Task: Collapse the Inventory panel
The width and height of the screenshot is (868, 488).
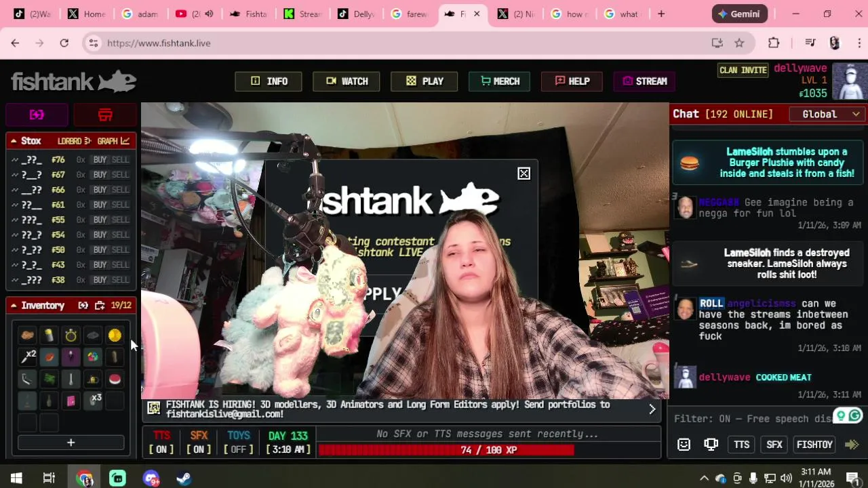Action: click(13, 306)
